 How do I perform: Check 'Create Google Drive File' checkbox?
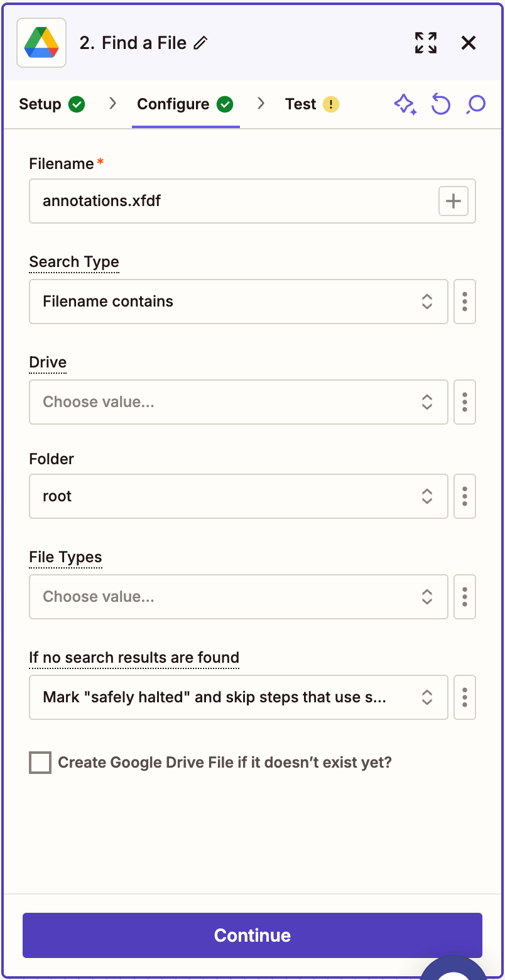[x=40, y=763]
